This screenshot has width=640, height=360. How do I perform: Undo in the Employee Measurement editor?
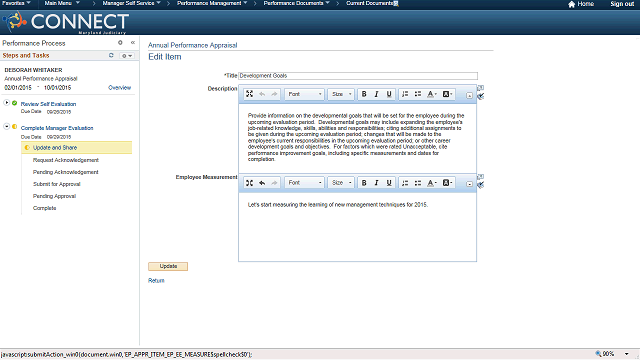coord(262,182)
